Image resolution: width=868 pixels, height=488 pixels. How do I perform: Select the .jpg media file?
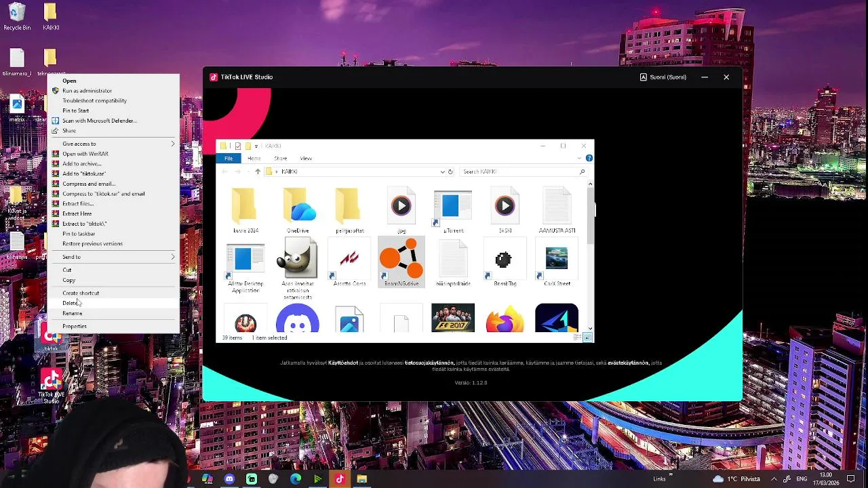pyautogui.click(x=401, y=211)
